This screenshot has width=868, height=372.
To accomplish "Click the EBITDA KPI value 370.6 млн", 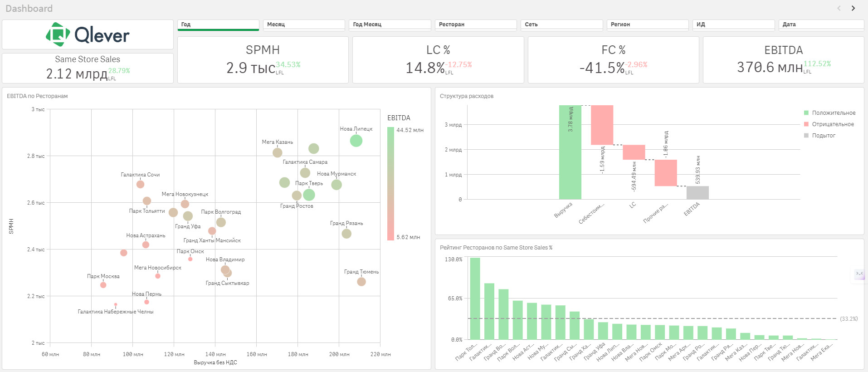I will [770, 68].
